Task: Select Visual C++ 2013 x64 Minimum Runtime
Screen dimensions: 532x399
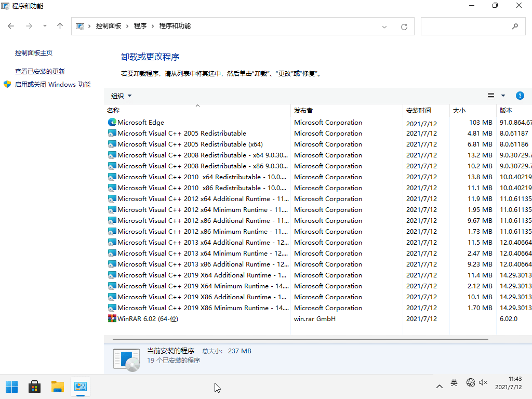Action: [318, 253]
